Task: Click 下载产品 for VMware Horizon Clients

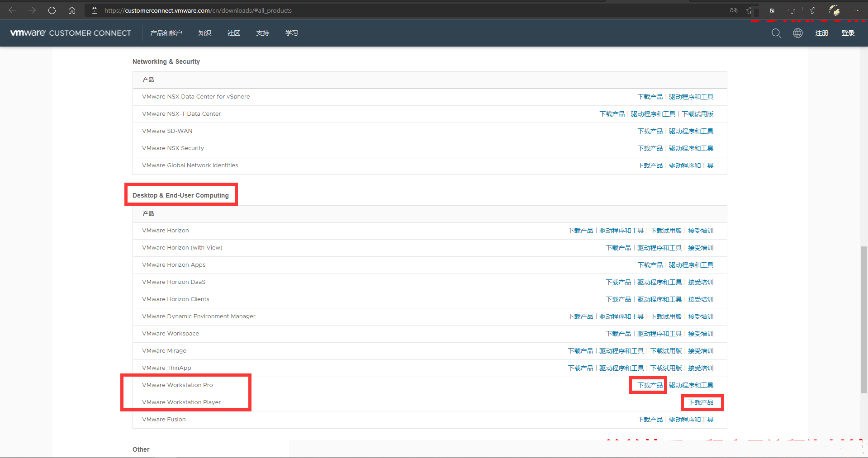Action: 618,299
